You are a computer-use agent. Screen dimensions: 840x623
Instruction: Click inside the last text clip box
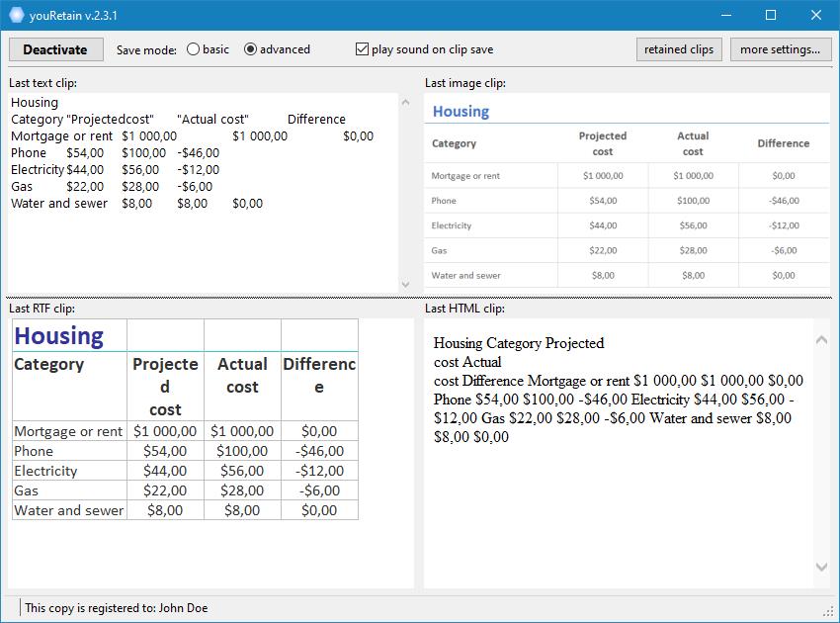coord(204,193)
